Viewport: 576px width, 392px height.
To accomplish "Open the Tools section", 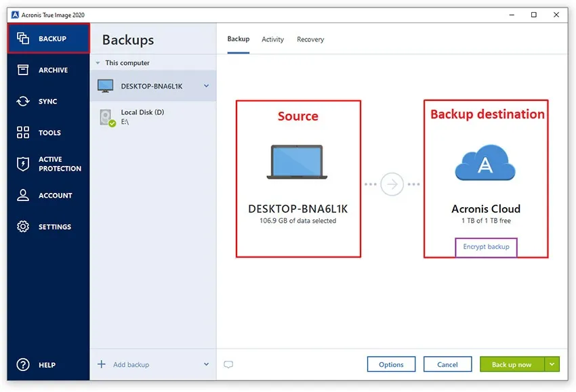I will pos(47,132).
